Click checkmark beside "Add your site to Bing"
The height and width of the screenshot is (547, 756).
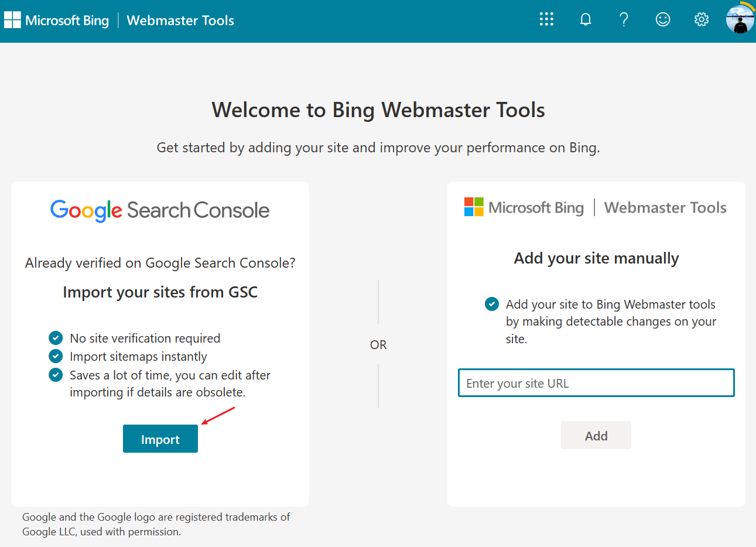pos(492,304)
